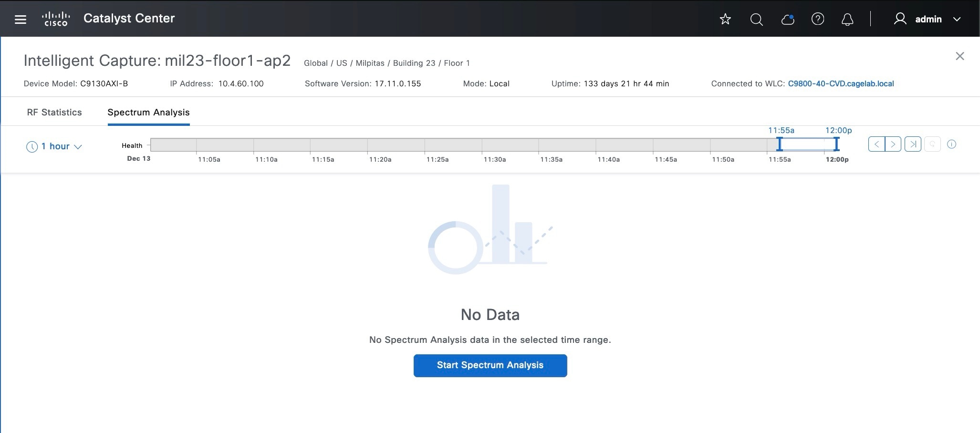Click the Mode: Local text
Viewport: 980px width, 433px height.
(x=486, y=84)
